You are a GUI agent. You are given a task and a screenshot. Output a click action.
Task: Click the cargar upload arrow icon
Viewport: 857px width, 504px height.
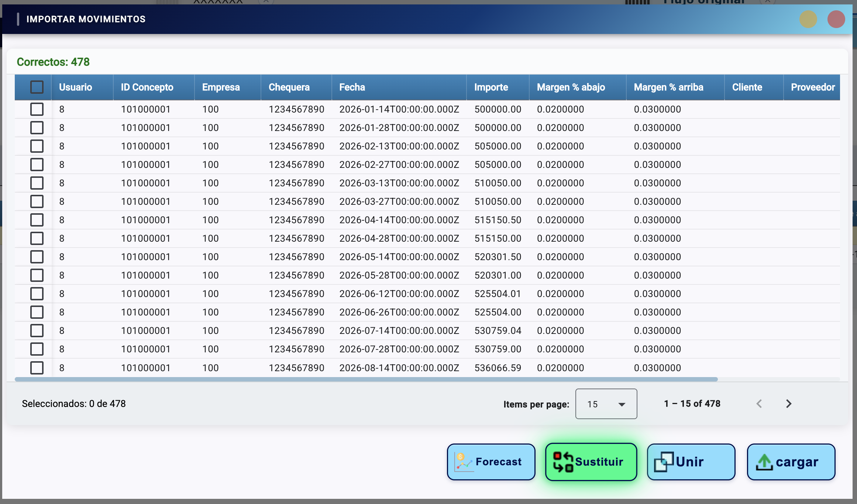click(x=764, y=462)
